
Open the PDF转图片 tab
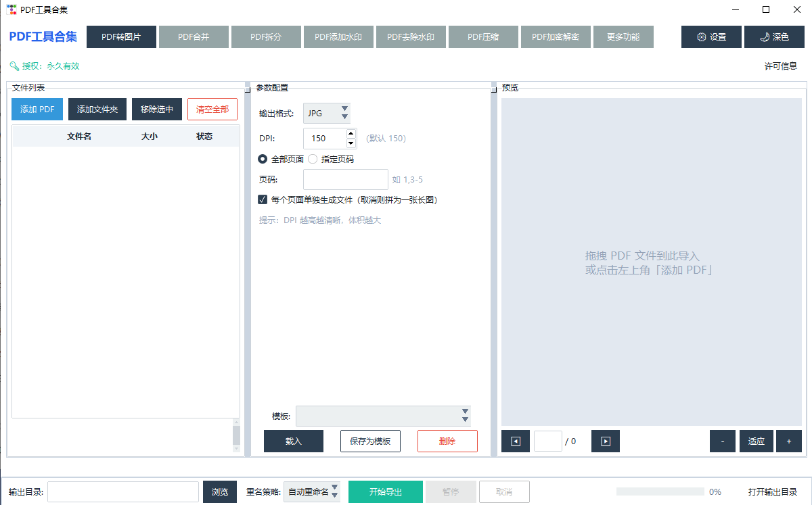pyautogui.click(x=121, y=37)
